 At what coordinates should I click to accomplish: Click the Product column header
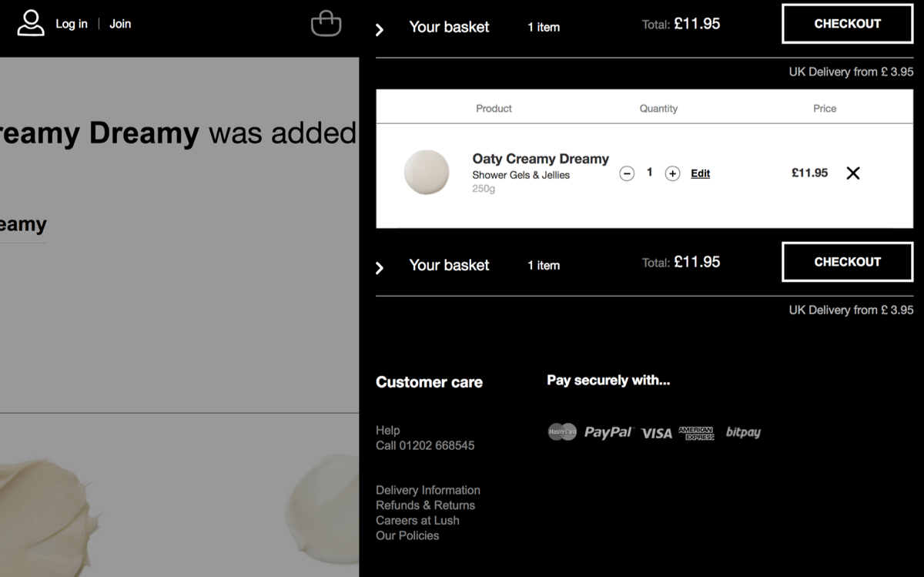494,109
